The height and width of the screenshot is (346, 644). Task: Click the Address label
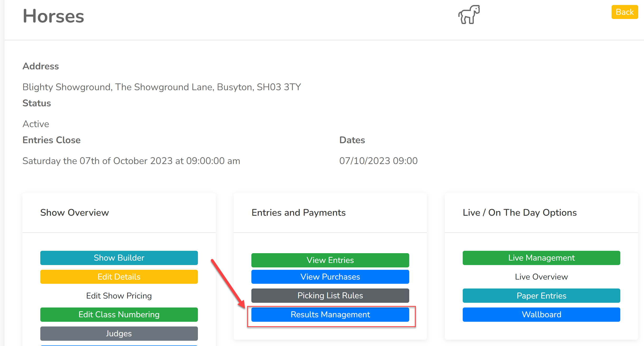coord(41,66)
